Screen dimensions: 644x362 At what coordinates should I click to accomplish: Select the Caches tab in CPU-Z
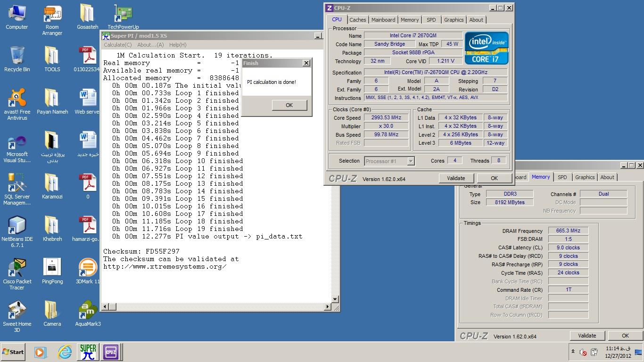[x=357, y=20]
